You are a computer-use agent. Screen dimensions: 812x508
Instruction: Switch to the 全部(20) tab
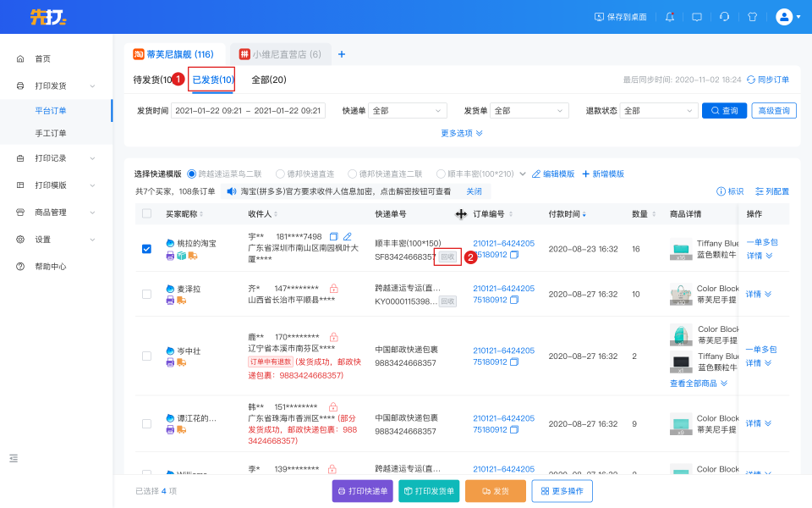coord(269,80)
